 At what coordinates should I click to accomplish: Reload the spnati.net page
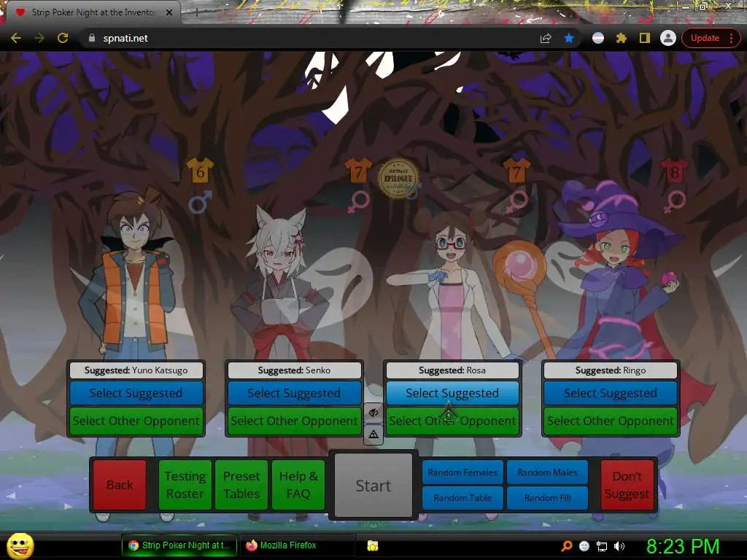[x=63, y=38]
